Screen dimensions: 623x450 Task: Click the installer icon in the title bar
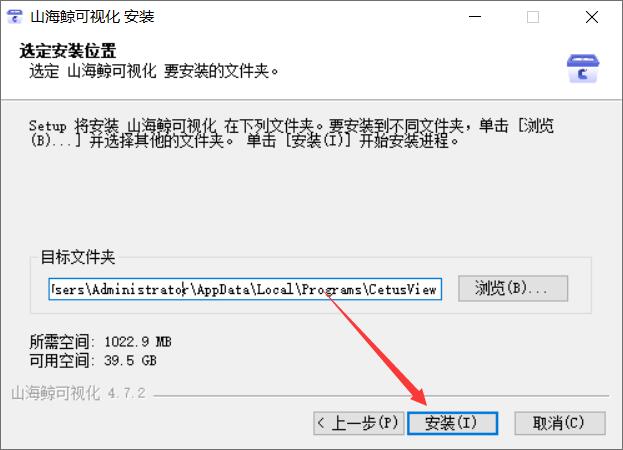pyautogui.click(x=15, y=17)
